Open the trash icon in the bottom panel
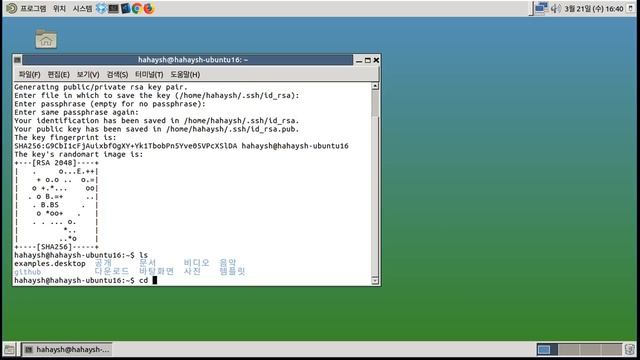 (629, 349)
